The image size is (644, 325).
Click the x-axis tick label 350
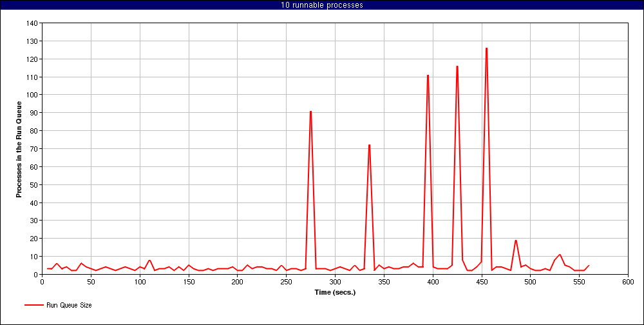click(x=384, y=282)
